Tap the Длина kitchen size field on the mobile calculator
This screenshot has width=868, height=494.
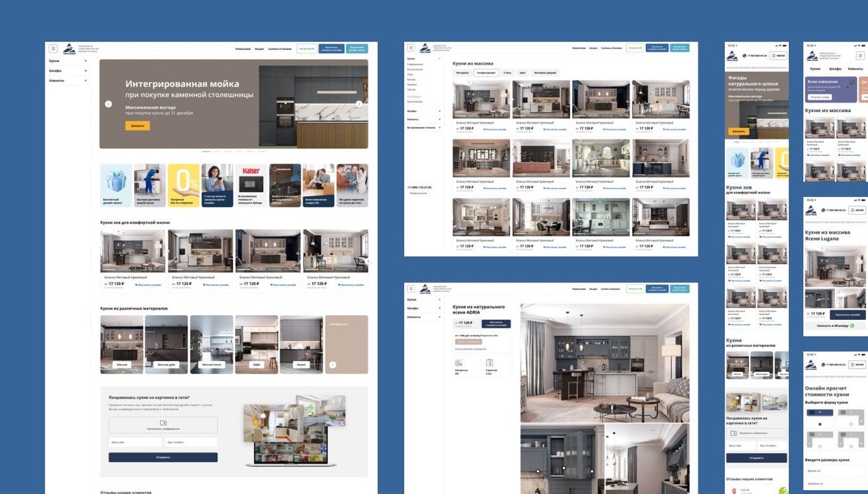[x=836, y=470]
